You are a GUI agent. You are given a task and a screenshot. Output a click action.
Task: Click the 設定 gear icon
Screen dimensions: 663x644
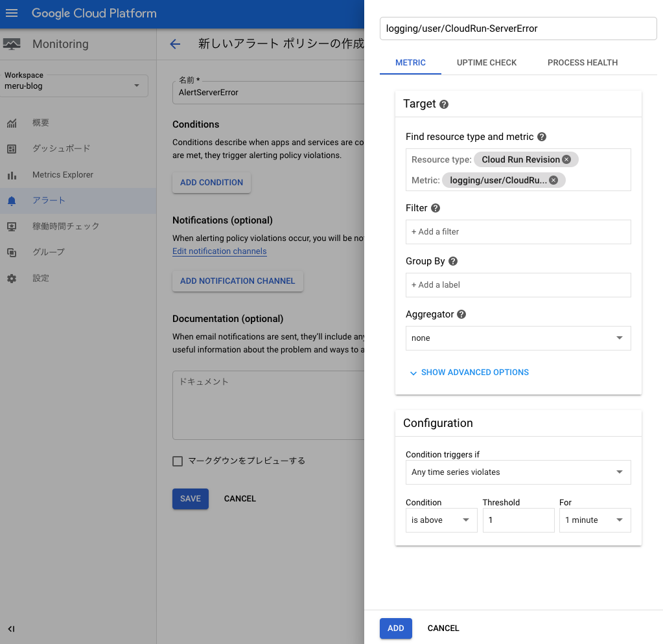12,279
